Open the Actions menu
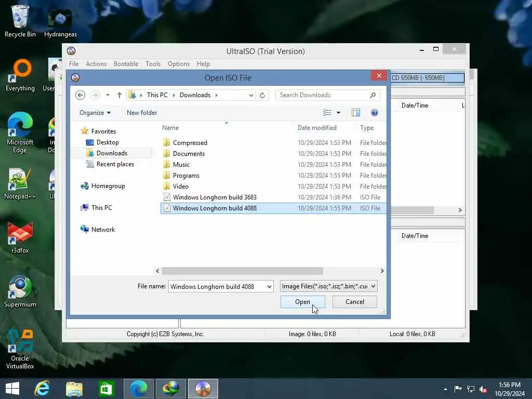 tap(96, 64)
